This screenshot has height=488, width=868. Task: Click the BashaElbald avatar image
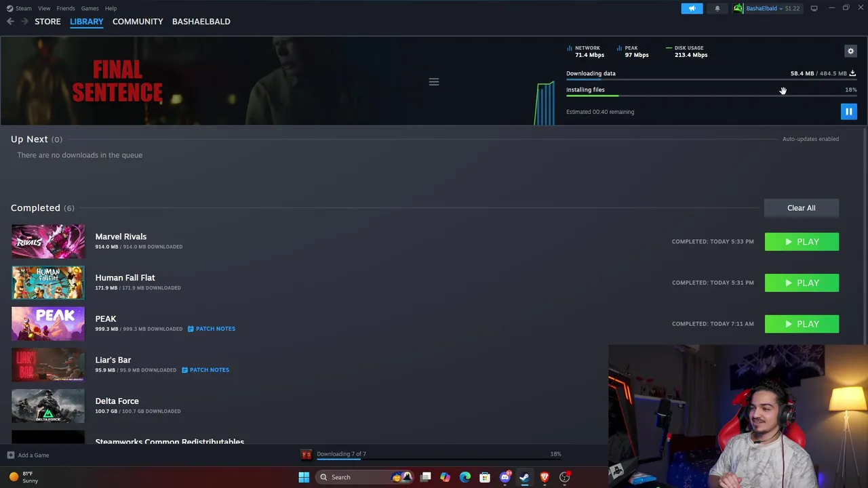point(738,8)
